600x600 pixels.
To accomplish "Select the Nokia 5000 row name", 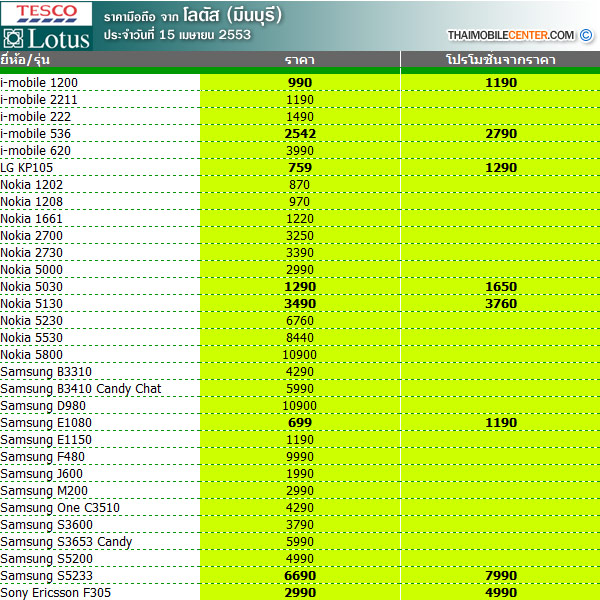I will click(x=32, y=270).
